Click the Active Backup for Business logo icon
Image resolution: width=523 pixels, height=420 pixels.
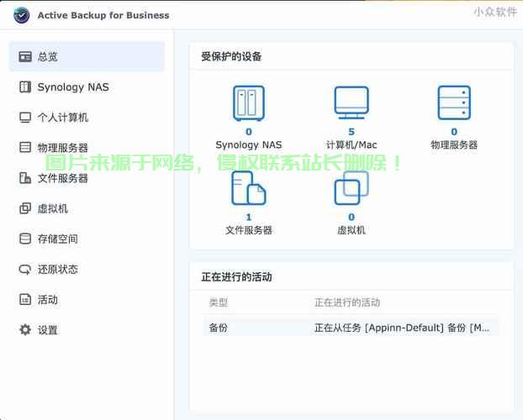22,15
